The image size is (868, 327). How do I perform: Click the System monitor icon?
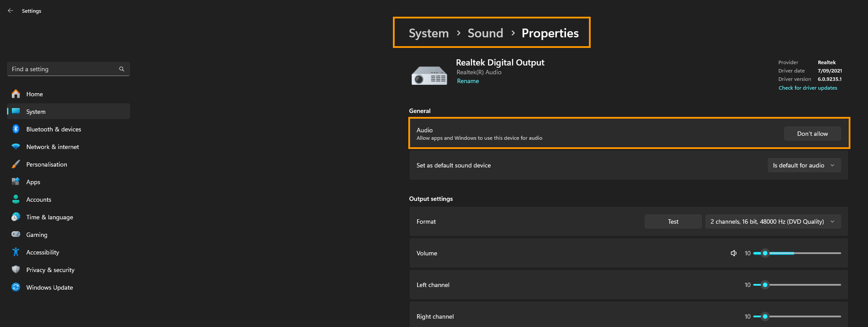[16, 111]
